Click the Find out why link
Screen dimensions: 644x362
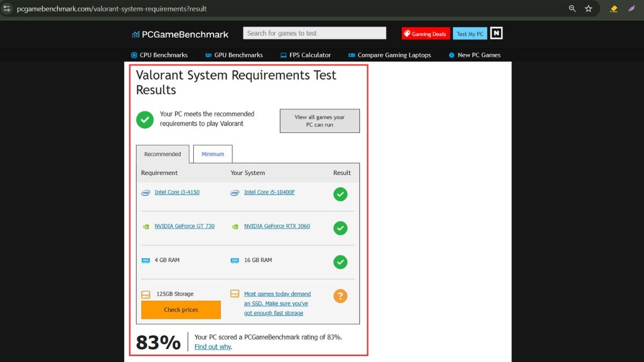pos(213,347)
